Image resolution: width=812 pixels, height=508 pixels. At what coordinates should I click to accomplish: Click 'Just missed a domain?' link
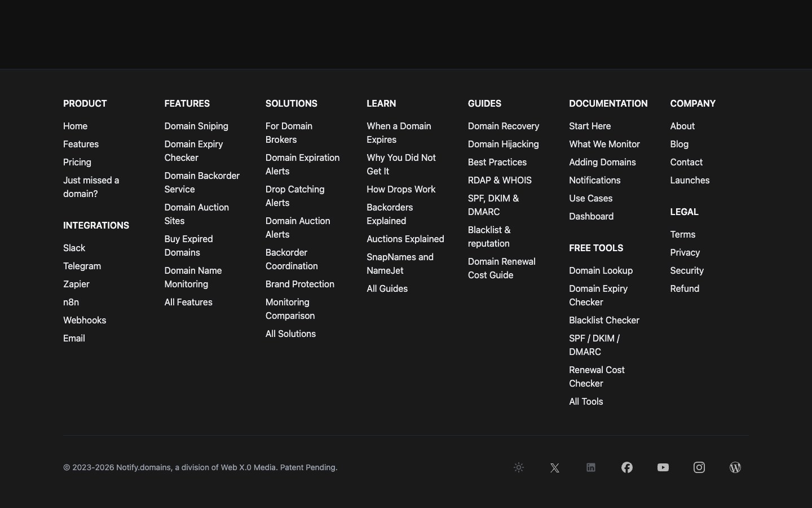tap(91, 187)
